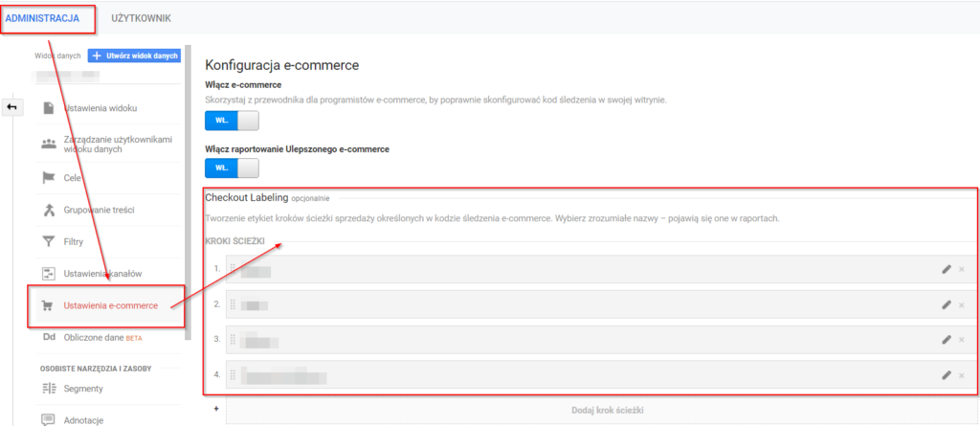Image resolution: width=980 pixels, height=426 pixels.
Task: Remove funnel step 4 with x icon
Action: pos(961,374)
